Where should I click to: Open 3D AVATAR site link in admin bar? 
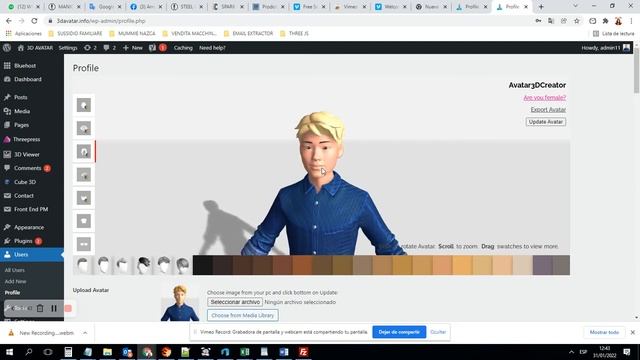pyautogui.click(x=35, y=48)
